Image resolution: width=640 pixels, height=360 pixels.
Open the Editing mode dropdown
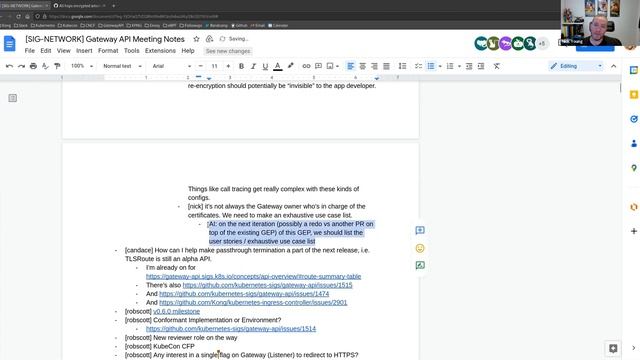pos(576,66)
